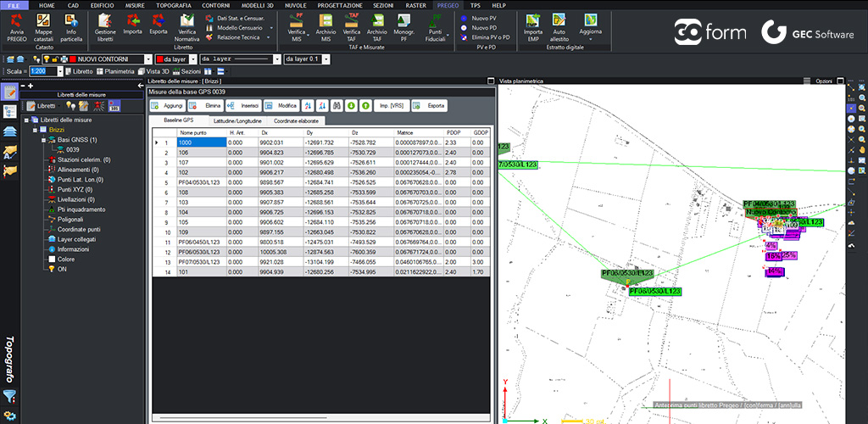This screenshot has height=424, width=868.
Task: Click the Elimina button
Action: pyautogui.click(x=205, y=105)
